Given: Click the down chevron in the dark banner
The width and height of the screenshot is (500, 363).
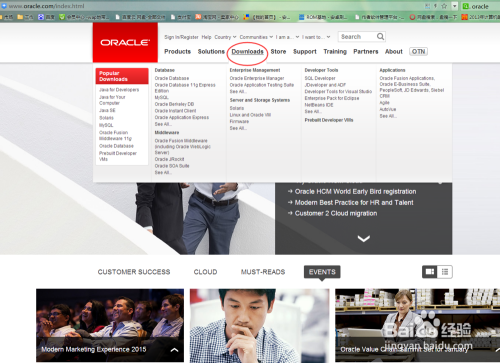Looking at the screenshot, I should click(363, 238).
